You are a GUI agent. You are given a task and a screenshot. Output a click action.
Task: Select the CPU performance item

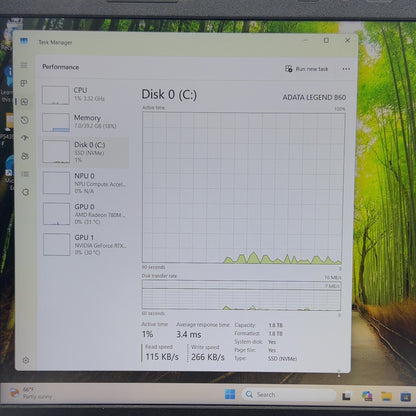tap(85, 95)
